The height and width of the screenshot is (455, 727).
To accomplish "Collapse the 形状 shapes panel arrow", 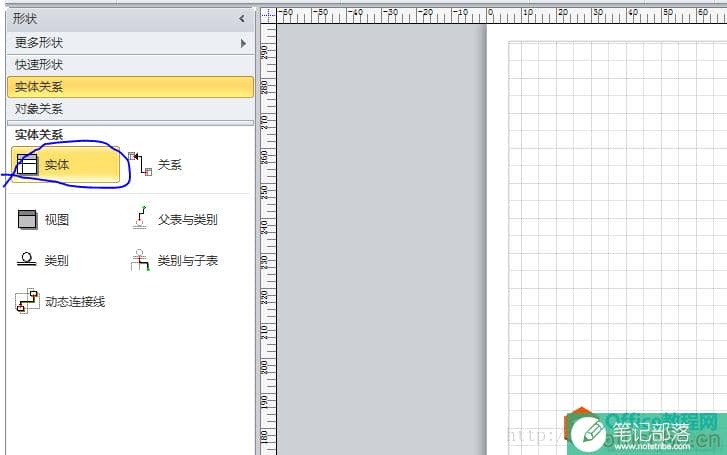I will tap(242, 19).
